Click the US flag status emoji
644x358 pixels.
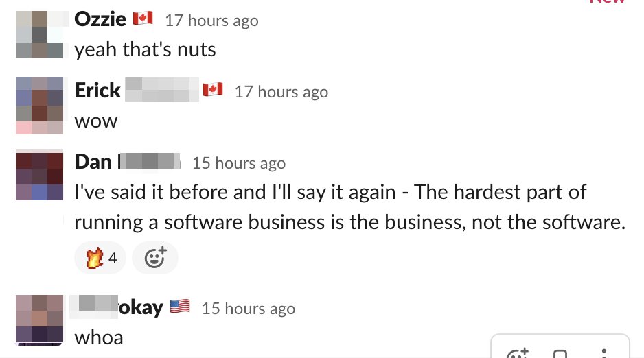[x=180, y=307]
